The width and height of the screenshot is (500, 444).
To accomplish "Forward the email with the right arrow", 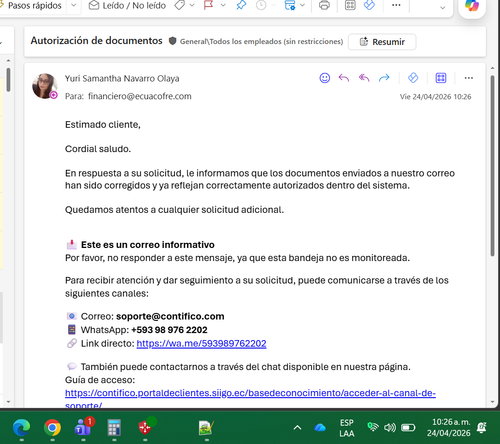I will pyautogui.click(x=384, y=78).
